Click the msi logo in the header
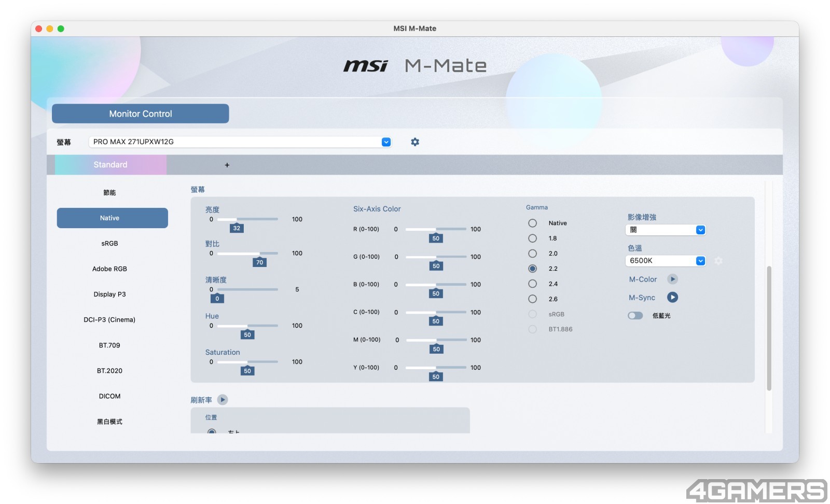The image size is (830, 504). point(366,66)
